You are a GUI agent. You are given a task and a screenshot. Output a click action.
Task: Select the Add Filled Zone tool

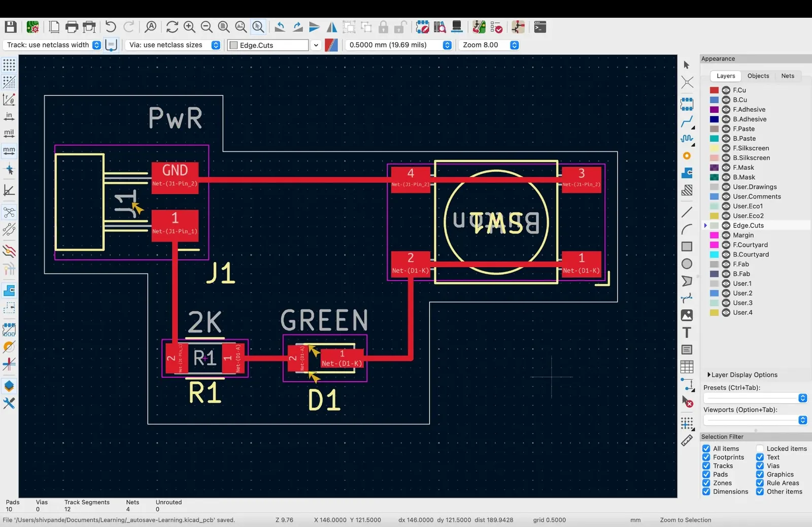pyautogui.click(x=687, y=173)
